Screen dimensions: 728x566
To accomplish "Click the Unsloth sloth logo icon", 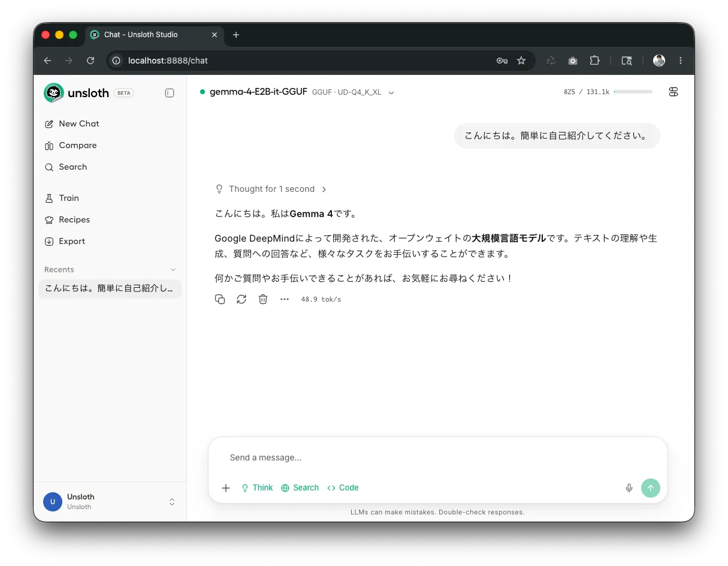I will (54, 93).
